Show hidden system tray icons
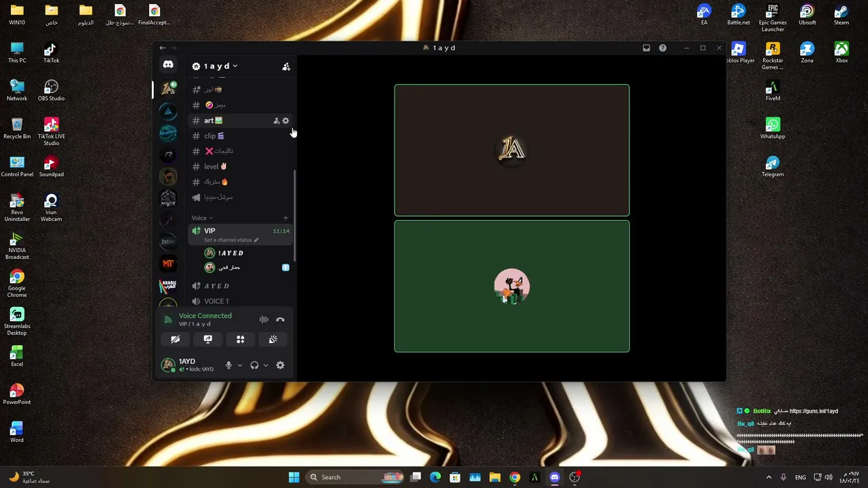 (768, 477)
